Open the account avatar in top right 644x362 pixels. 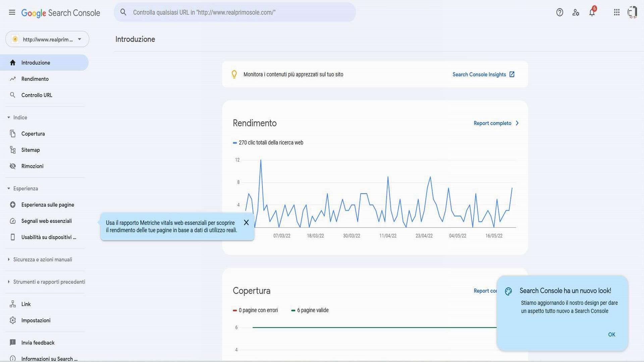point(632,12)
